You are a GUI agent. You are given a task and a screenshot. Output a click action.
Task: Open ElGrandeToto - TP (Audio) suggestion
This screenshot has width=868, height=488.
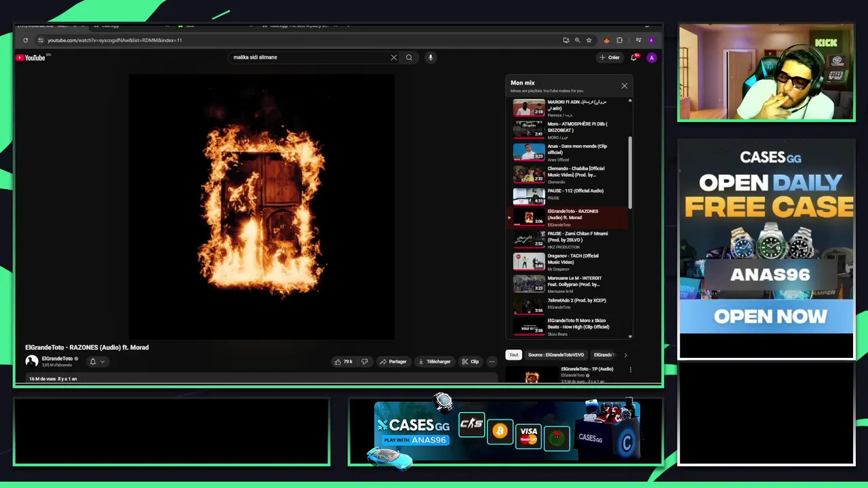click(587, 369)
